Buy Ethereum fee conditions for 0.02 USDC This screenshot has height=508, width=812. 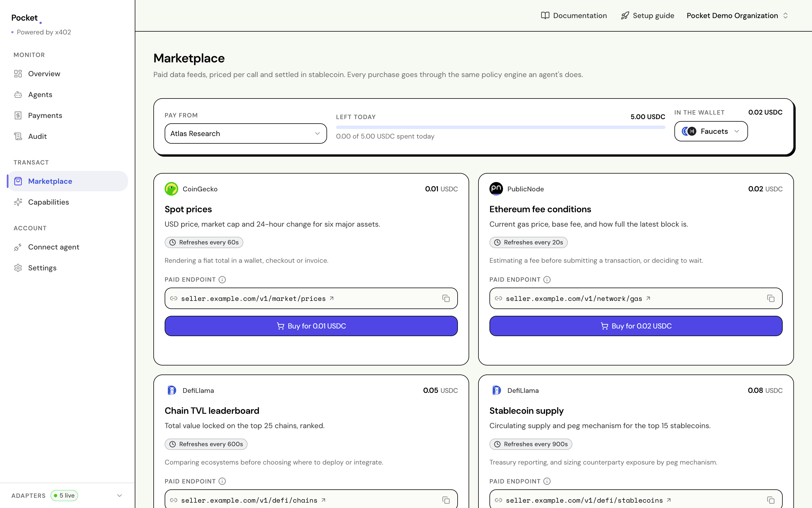tap(636, 326)
